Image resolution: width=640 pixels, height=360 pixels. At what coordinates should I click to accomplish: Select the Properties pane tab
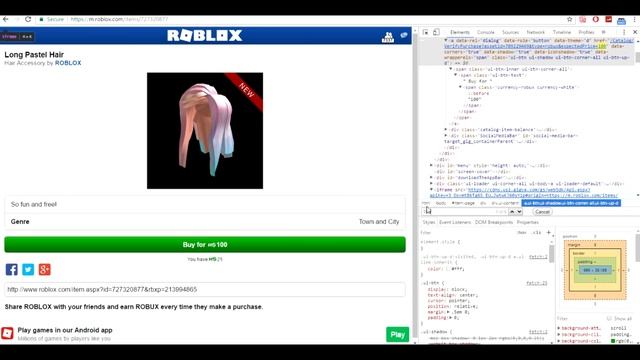coord(527,222)
